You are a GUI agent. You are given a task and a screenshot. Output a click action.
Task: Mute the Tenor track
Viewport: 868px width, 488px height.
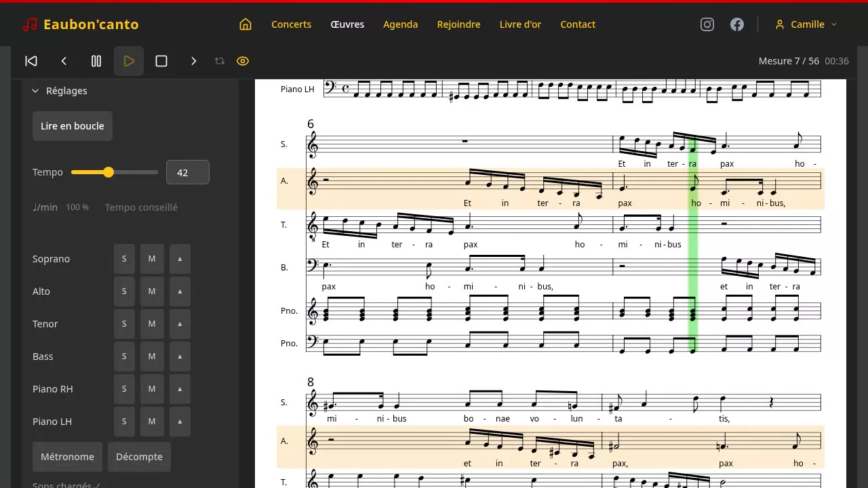coord(152,324)
